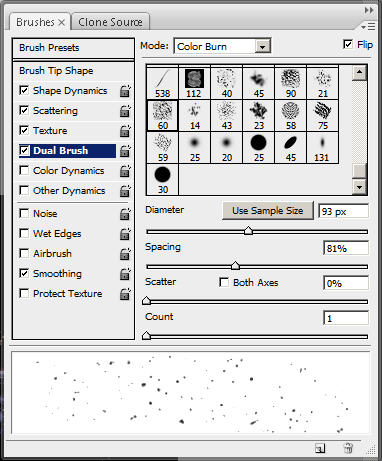
Task: Disable the Shape Dynamics checkbox
Action: coord(24,90)
